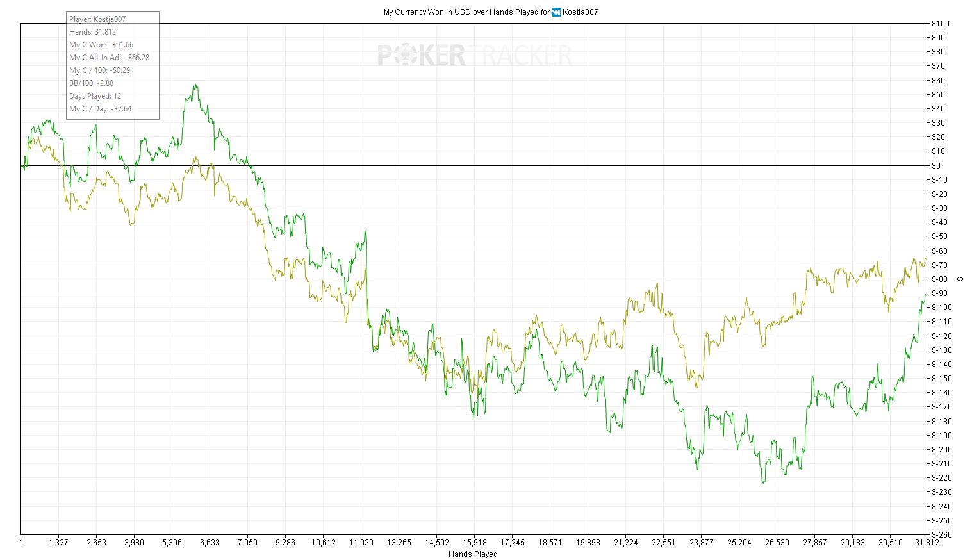Click the 'Days Played: 12' stat line
The image size is (972, 560).
95,96
